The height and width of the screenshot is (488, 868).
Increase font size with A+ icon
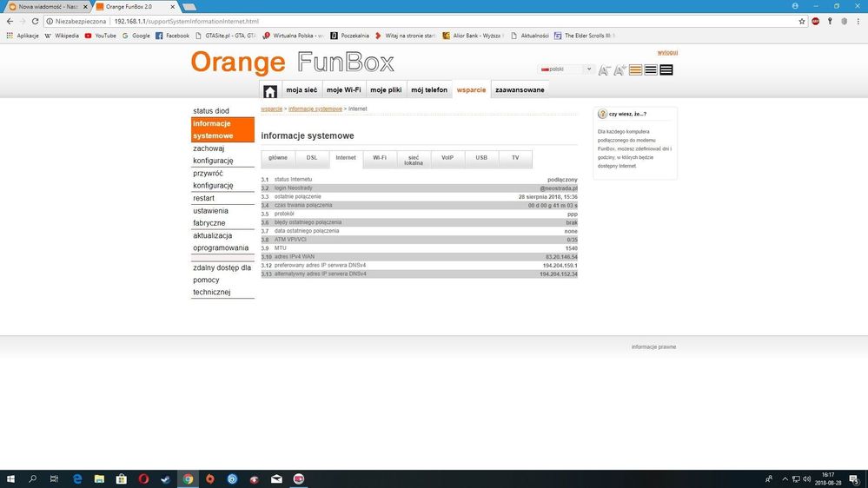620,69
